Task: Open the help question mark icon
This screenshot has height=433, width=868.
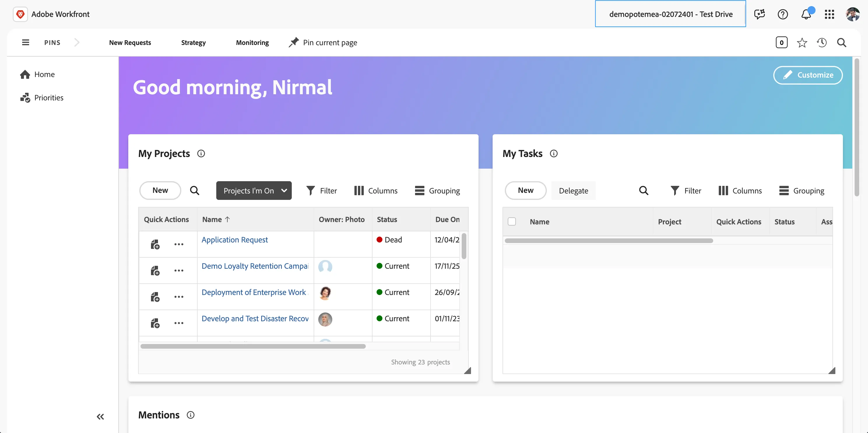Action: pos(782,14)
